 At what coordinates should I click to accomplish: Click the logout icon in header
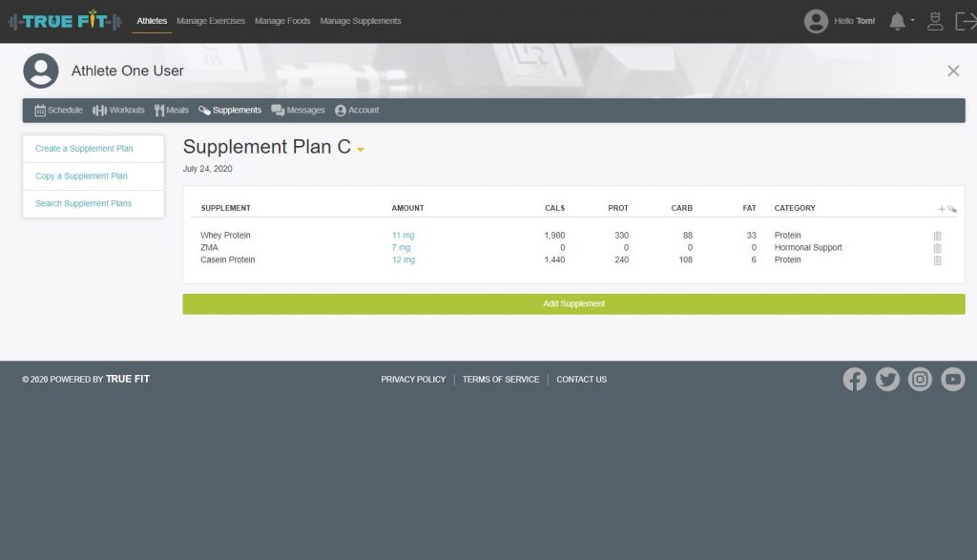click(965, 21)
